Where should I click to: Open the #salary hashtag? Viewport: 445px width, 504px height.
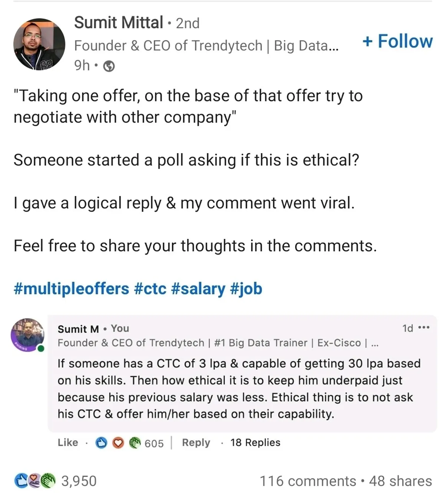coord(198,289)
